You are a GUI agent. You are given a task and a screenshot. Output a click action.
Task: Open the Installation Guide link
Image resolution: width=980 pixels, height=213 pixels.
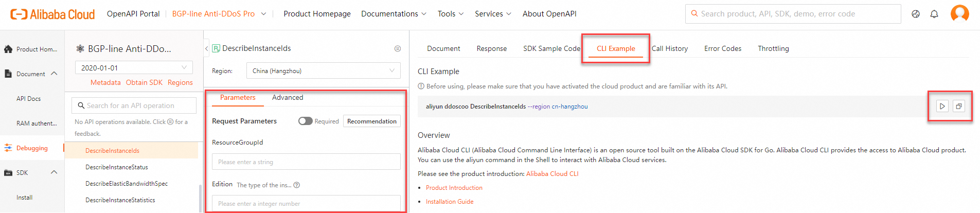click(450, 202)
